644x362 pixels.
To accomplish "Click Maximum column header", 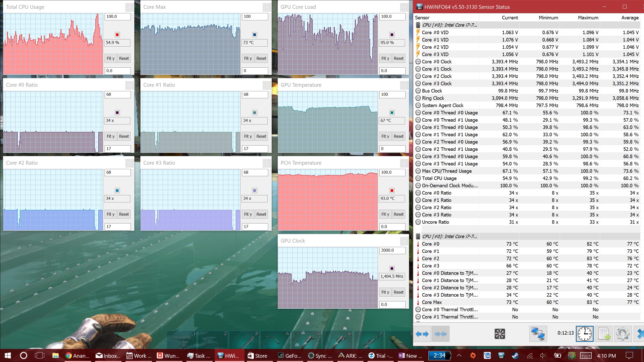I will [580, 18].
